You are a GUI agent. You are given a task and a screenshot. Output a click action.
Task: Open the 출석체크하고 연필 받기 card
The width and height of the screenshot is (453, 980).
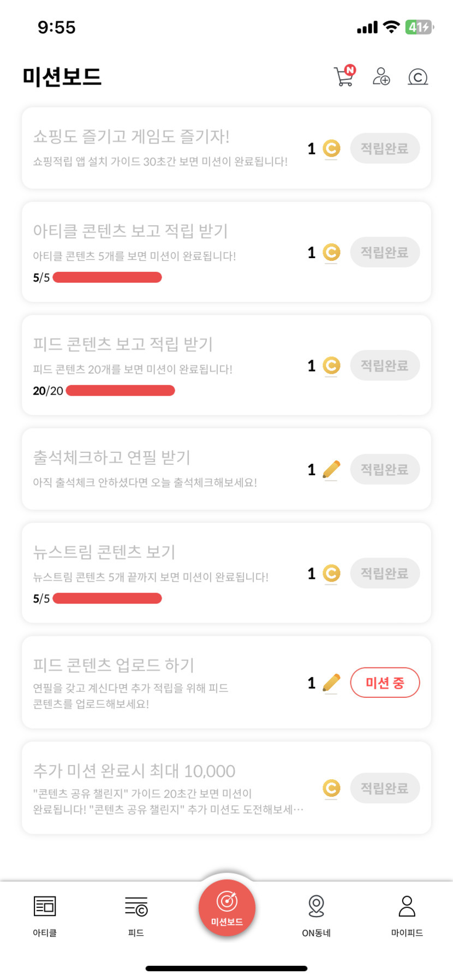tap(164, 468)
